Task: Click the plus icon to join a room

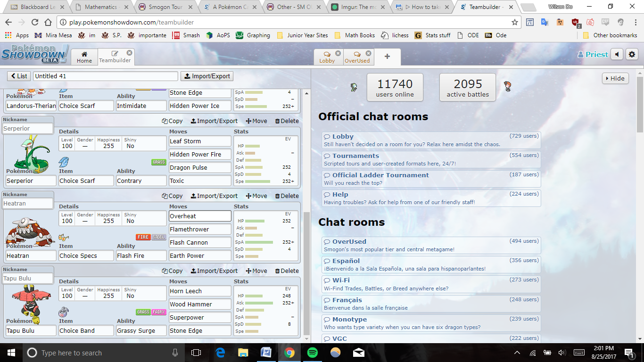Action: pyautogui.click(x=387, y=57)
